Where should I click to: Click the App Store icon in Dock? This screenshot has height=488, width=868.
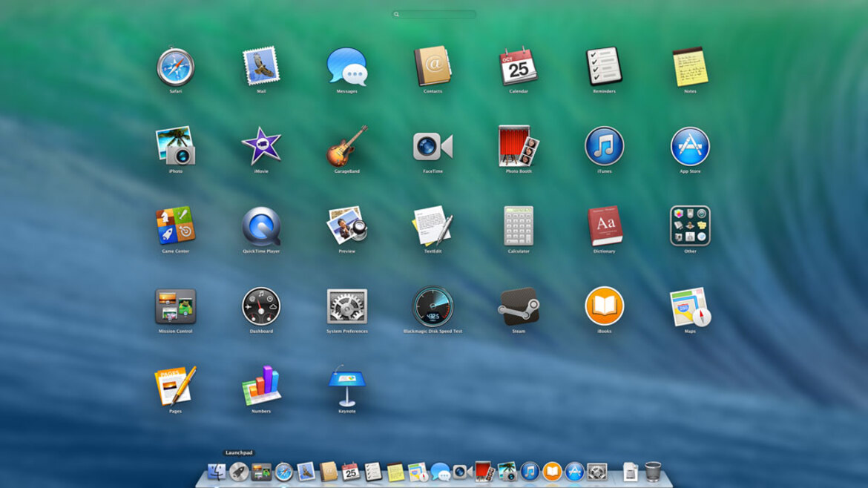(x=574, y=472)
